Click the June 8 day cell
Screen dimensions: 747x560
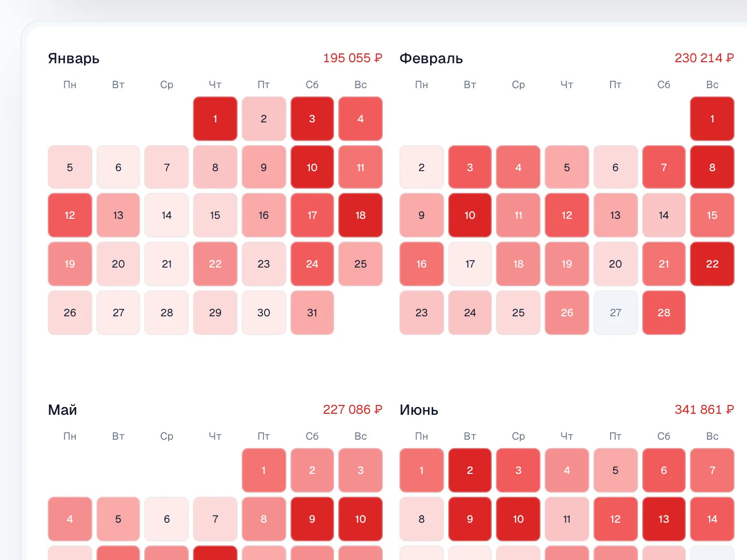[x=421, y=519]
